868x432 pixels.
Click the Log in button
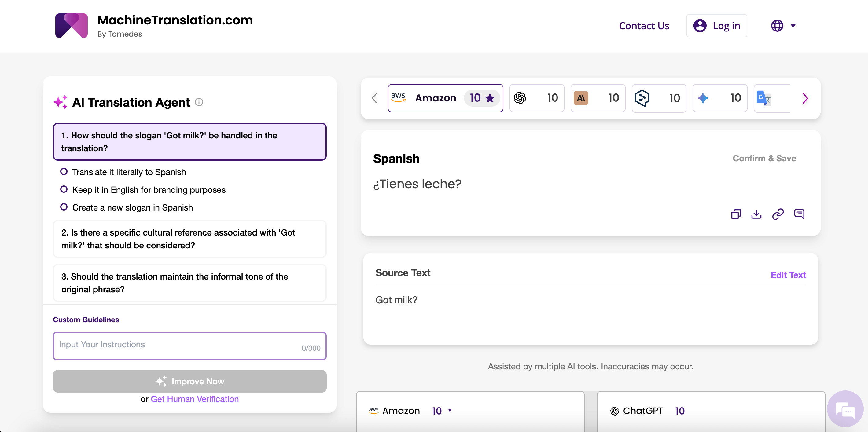pos(716,26)
